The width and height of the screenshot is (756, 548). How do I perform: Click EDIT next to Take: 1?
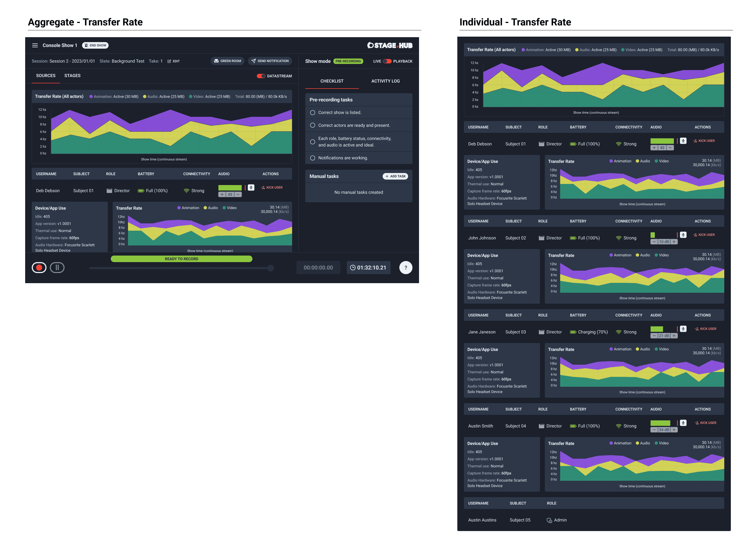[x=174, y=61]
